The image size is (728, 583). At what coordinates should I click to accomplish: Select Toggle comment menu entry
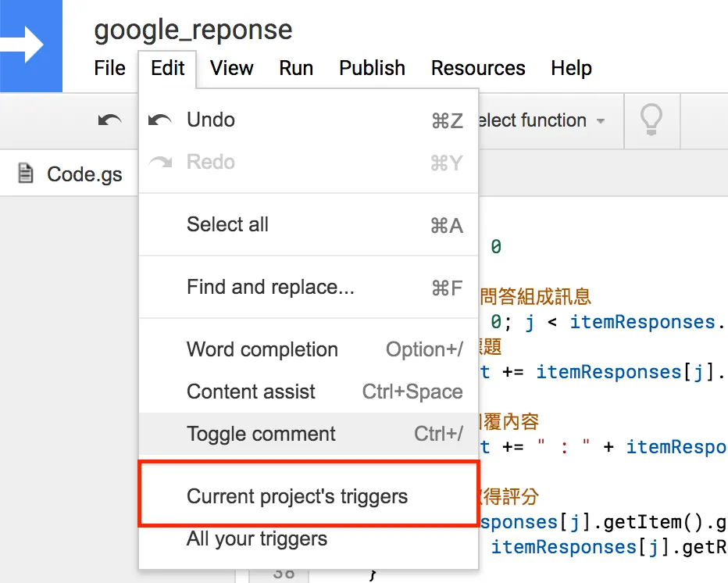[x=309, y=434]
